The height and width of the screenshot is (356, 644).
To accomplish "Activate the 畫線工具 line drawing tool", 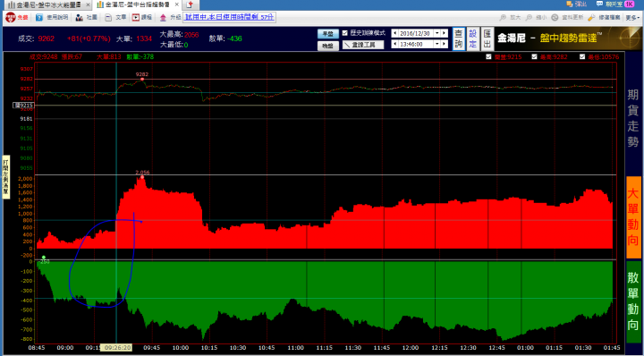I will tap(363, 45).
